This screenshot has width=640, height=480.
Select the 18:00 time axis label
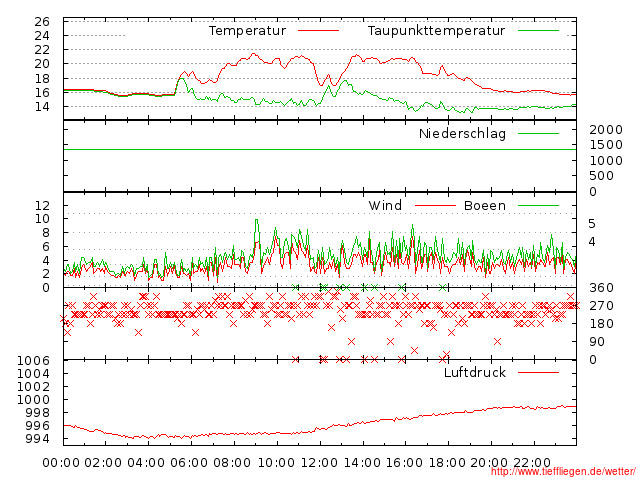click(448, 462)
